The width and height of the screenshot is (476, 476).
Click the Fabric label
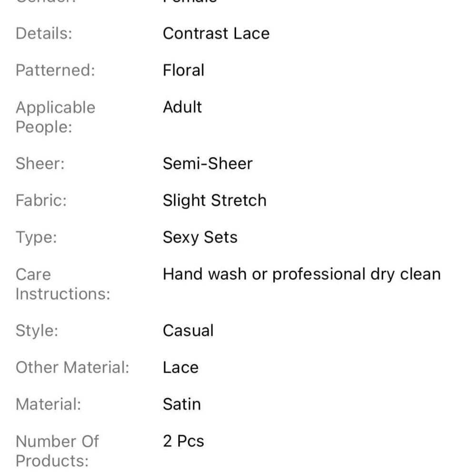(x=41, y=201)
